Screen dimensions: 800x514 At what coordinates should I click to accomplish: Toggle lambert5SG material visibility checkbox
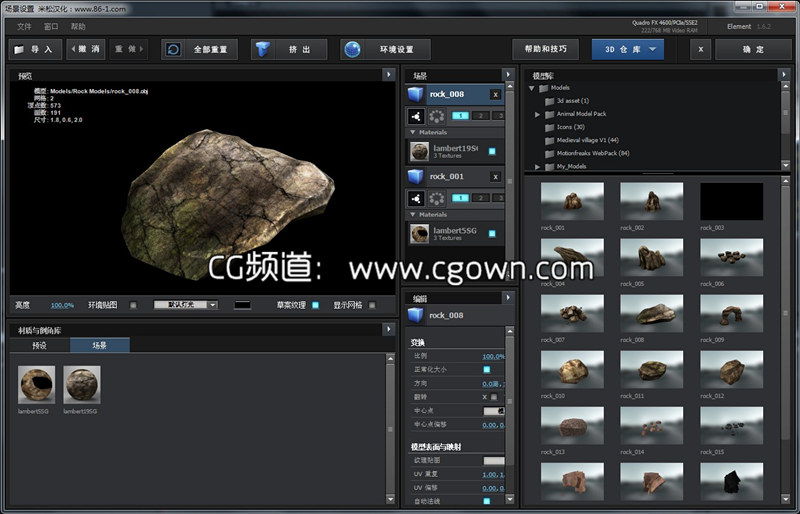click(x=492, y=234)
